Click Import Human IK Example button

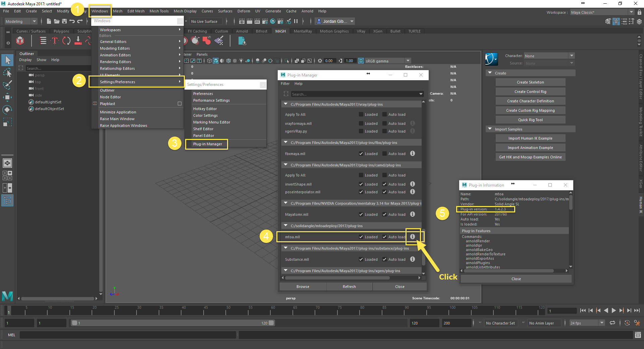coord(530,138)
